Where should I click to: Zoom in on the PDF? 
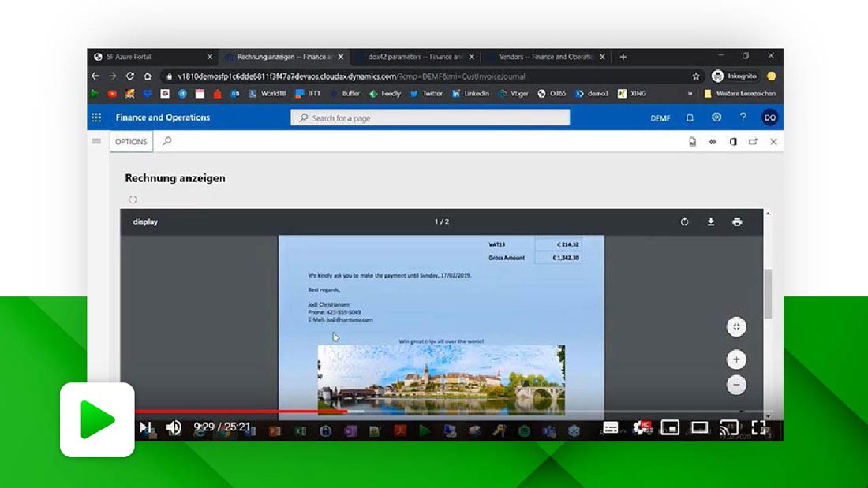pos(736,359)
